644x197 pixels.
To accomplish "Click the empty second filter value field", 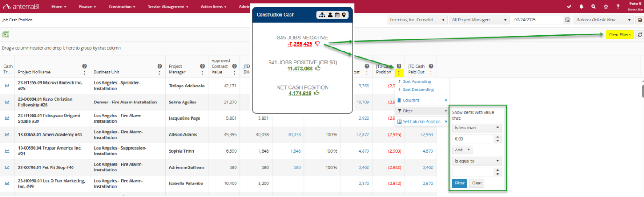I will (473, 172).
